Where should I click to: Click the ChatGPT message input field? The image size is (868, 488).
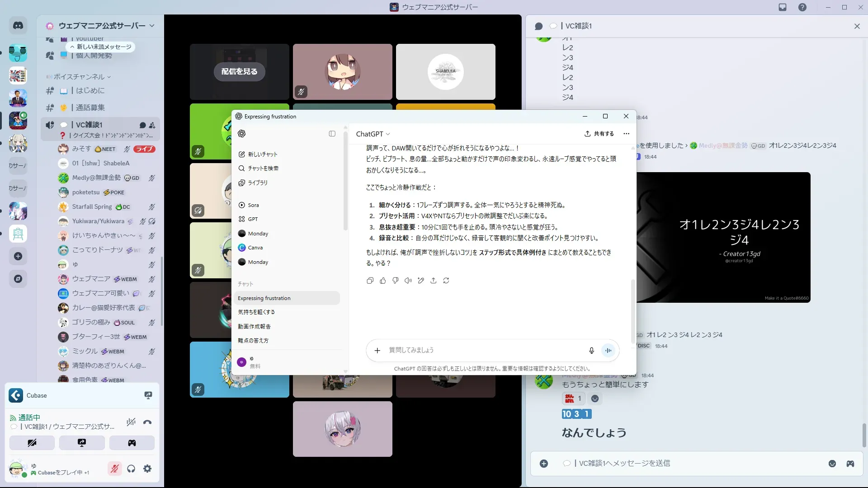pos(484,350)
